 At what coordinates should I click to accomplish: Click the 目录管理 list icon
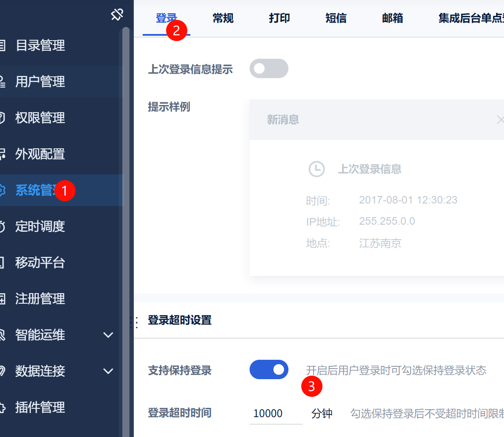click(2, 45)
